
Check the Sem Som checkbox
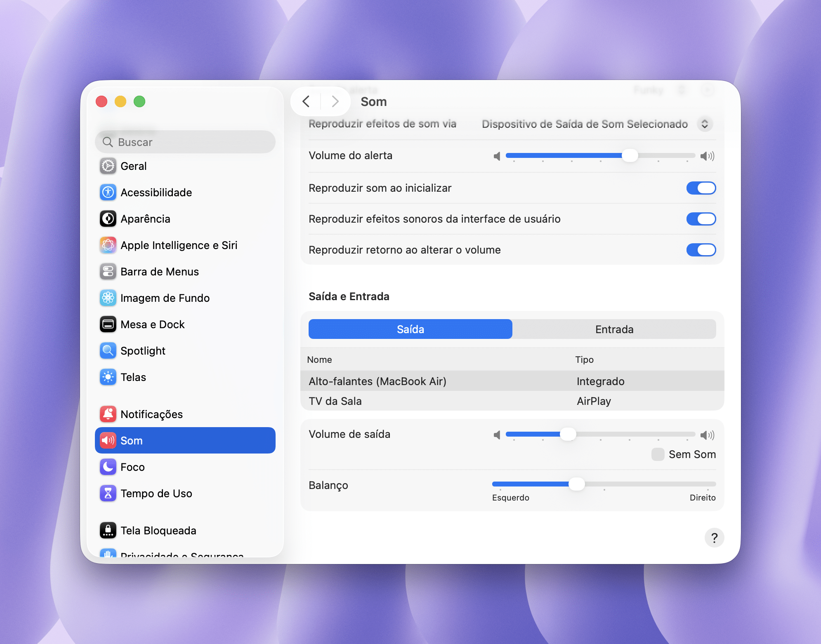point(658,454)
